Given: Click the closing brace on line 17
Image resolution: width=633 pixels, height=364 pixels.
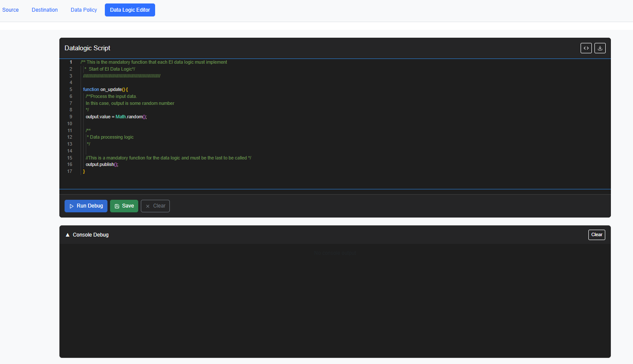Looking at the screenshot, I should pos(84,172).
